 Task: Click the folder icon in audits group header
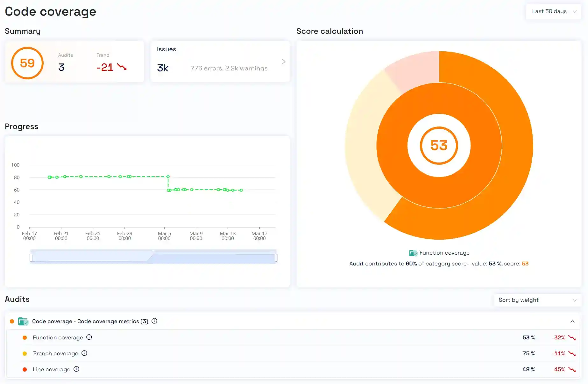pos(23,321)
